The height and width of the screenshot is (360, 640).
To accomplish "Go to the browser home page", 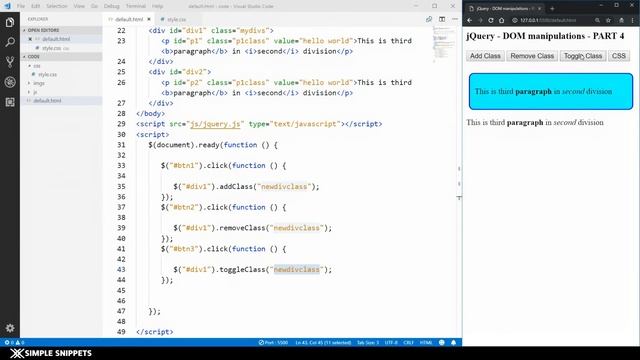I will (502, 20).
